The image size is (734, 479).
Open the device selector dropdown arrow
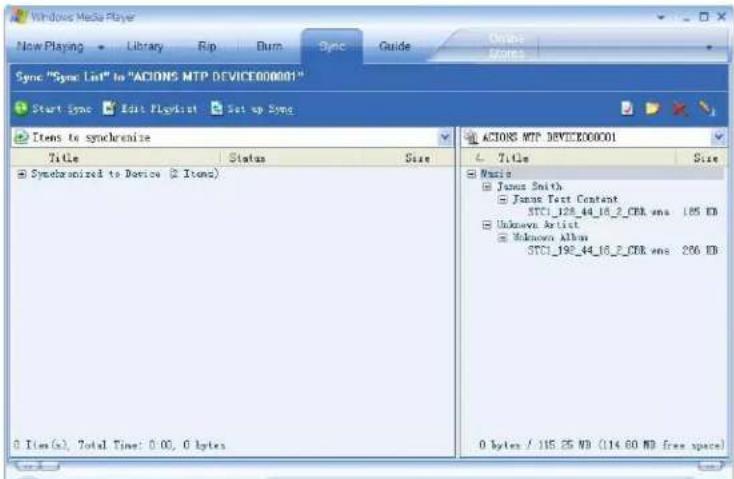coord(719,137)
